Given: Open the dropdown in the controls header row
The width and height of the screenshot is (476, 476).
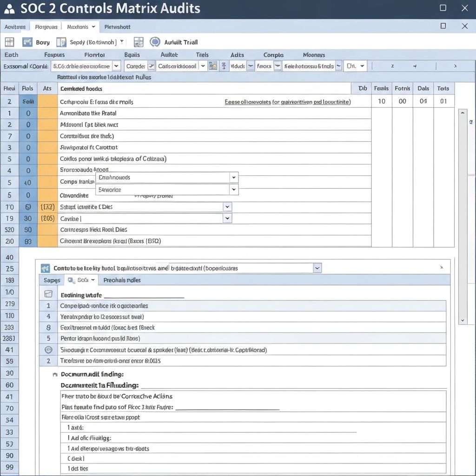Looking at the screenshot, I should (x=317, y=268).
